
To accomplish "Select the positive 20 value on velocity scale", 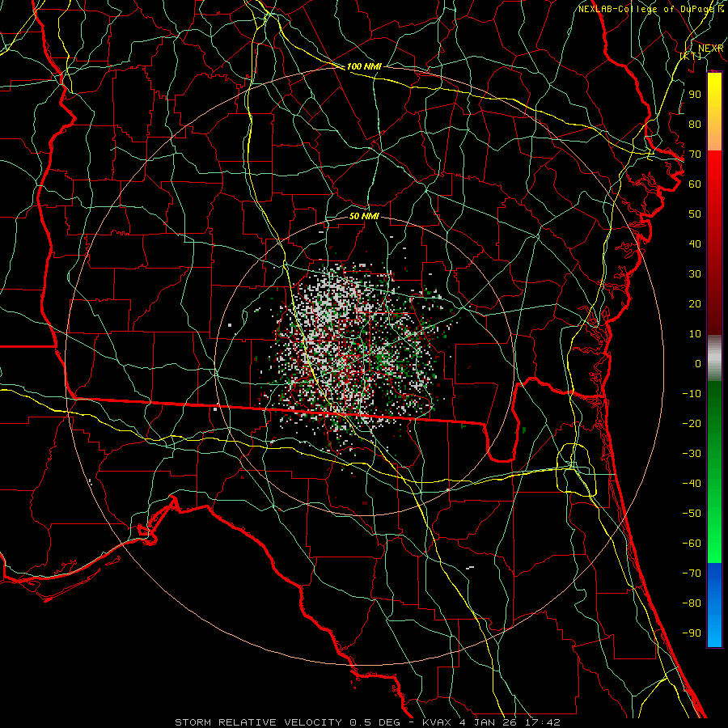I will pyautogui.click(x=695, y=303).
